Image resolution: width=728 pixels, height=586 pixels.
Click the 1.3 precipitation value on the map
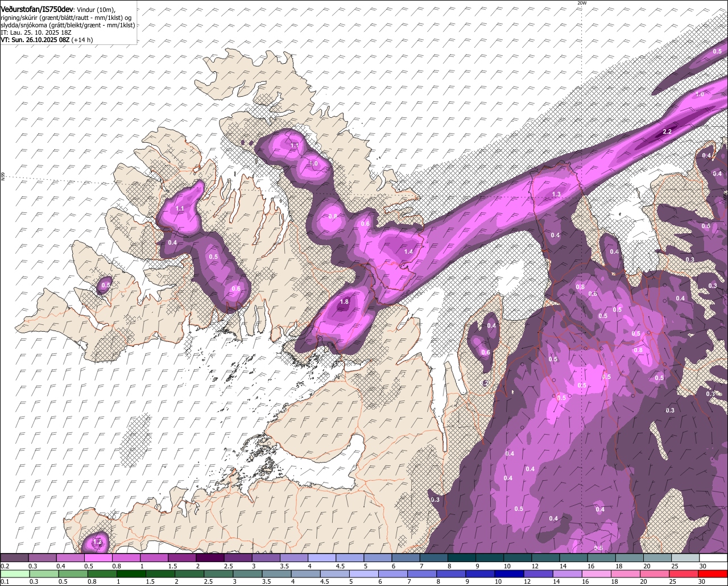[x=556, y=195]
